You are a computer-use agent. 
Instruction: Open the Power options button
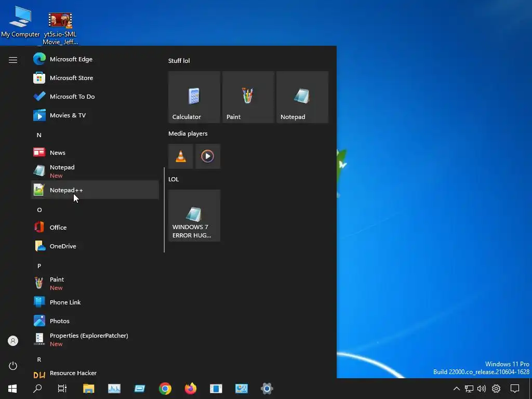tap(13, 366)
